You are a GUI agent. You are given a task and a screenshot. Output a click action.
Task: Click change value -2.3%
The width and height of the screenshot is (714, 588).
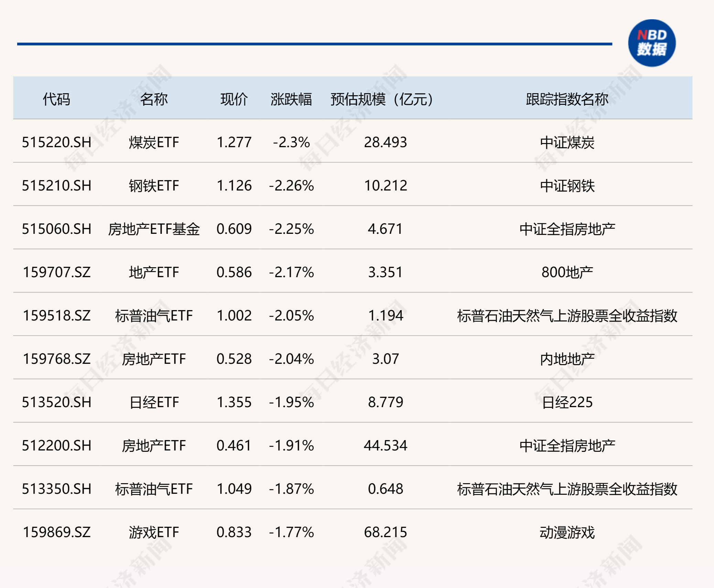coord(291,142)
